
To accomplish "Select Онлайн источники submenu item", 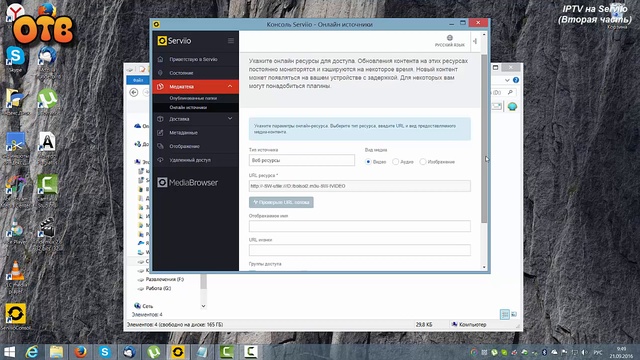I will [x=188, y=107].
